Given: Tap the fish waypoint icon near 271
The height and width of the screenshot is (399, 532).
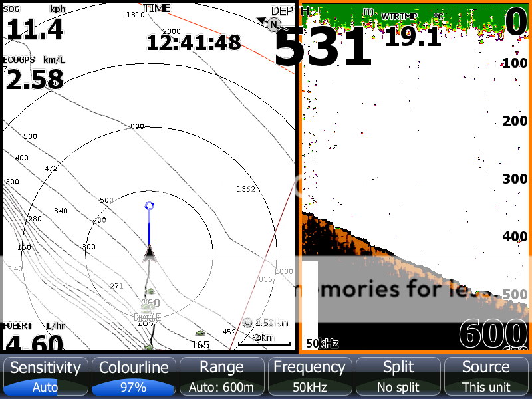Looking at the screenshot, I should point(150,291).
